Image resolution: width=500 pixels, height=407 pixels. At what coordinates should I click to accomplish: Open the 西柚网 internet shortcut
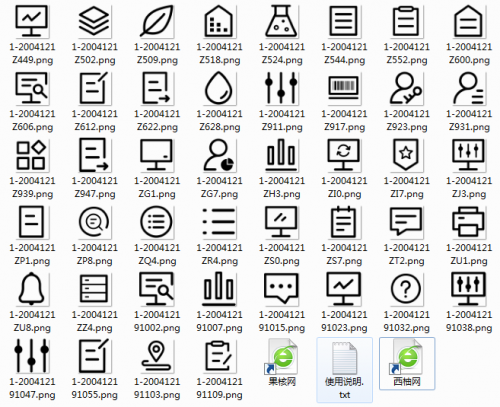[x=407, y=363]
